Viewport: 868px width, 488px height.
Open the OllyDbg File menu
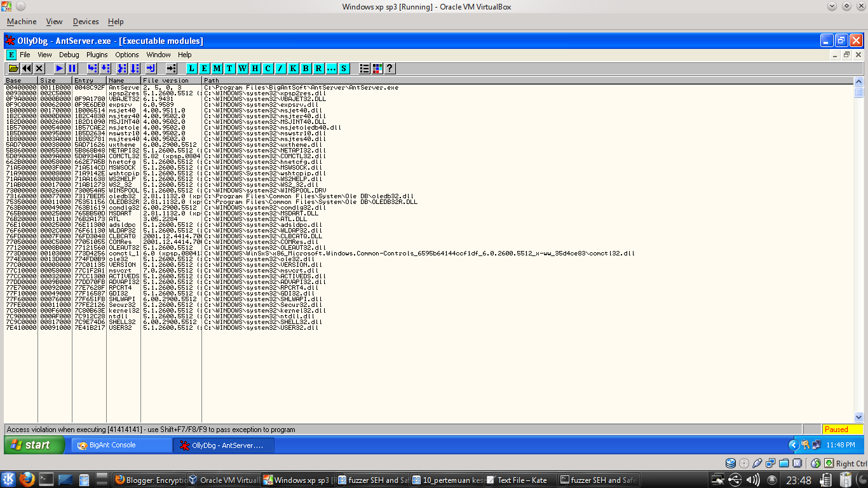[25, 55]
